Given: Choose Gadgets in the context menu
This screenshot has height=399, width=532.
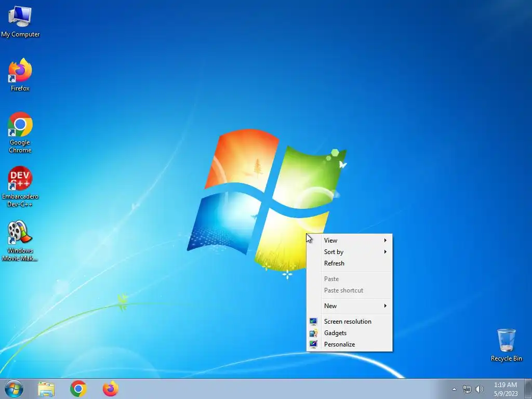Looking at the screenshot, I should coord(349,333).
